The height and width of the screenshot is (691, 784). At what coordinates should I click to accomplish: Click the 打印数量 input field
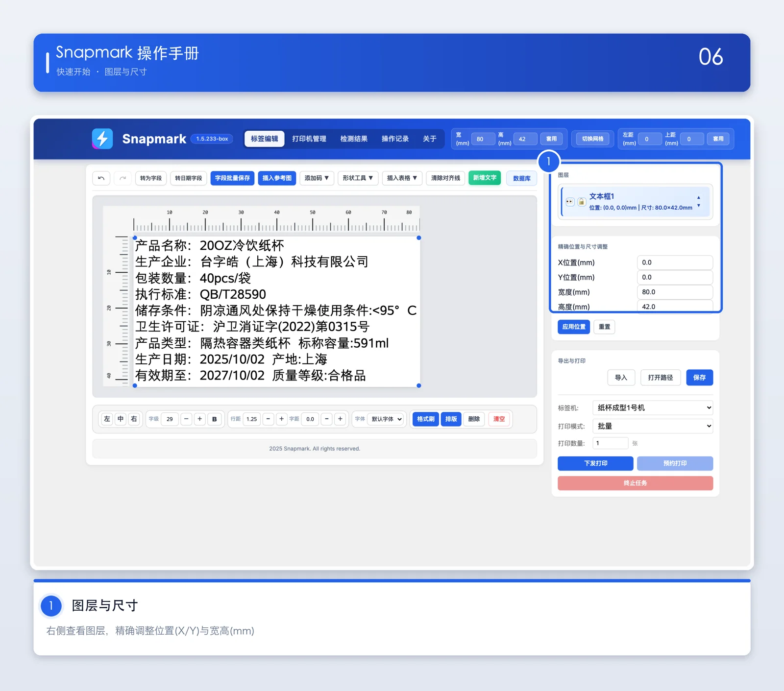610,443
